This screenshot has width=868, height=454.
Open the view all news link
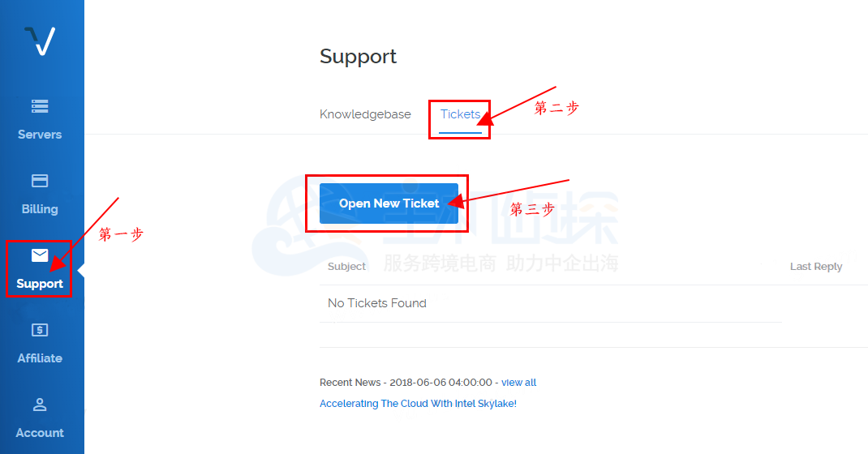[x=518, y=383]
